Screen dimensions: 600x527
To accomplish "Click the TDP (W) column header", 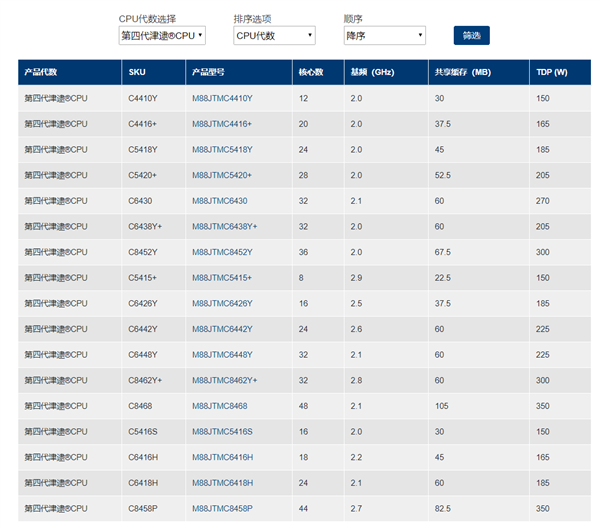I will [x=551, y=72].
